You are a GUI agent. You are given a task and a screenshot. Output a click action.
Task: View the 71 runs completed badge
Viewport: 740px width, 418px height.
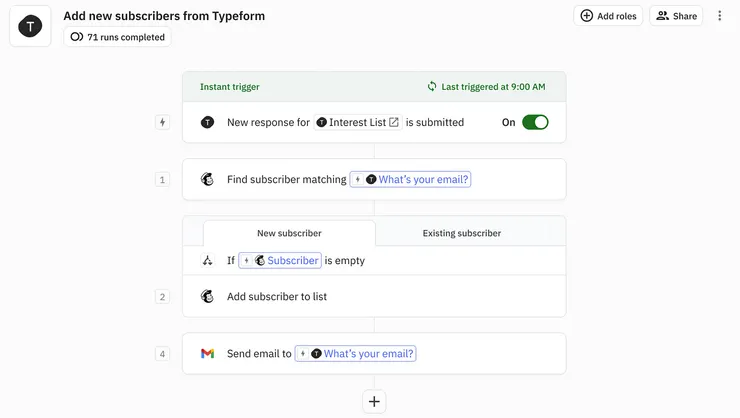(x=117, y=37)
